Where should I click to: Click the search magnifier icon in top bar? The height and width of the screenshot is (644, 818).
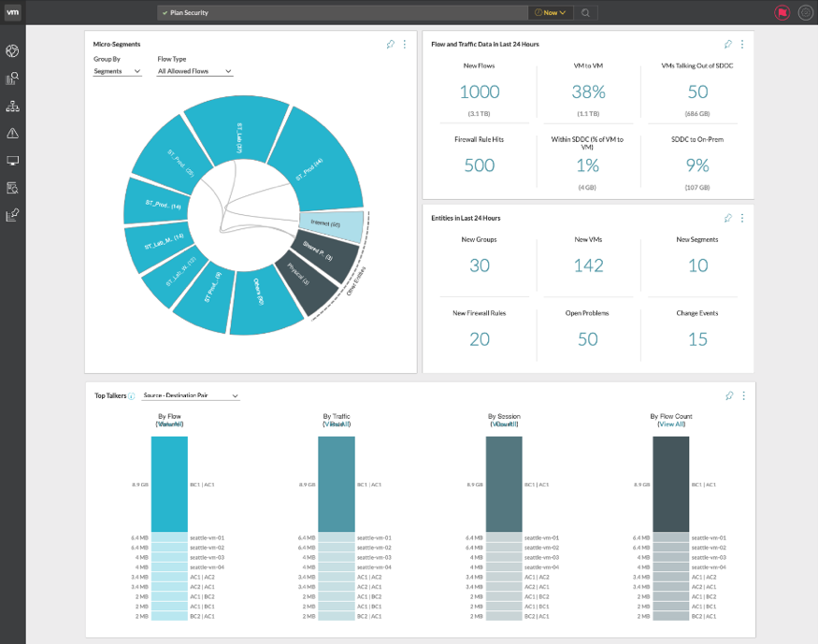(585, 12)
